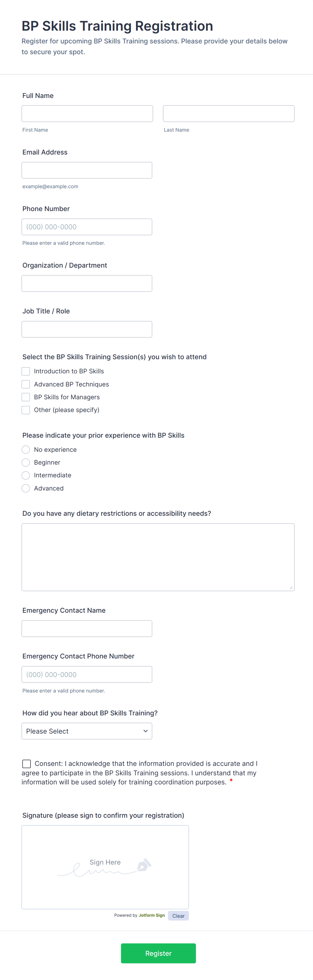
Task: Select No experience radio button
Action: (26, 449)
